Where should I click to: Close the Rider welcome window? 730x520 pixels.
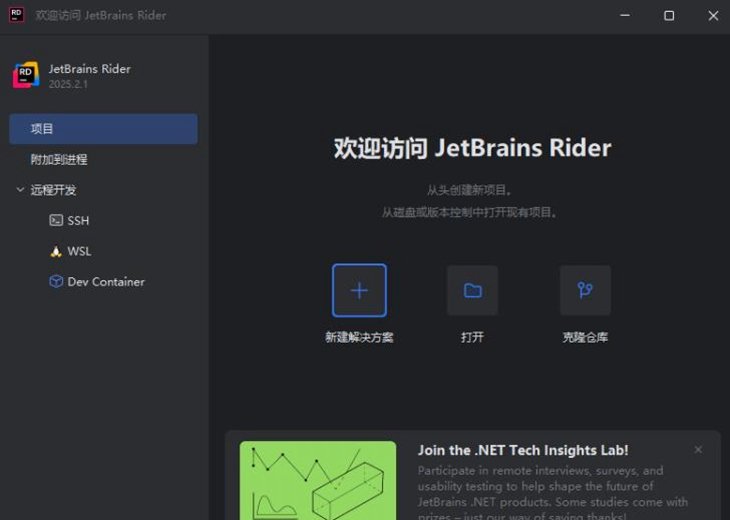pos(713,15)
